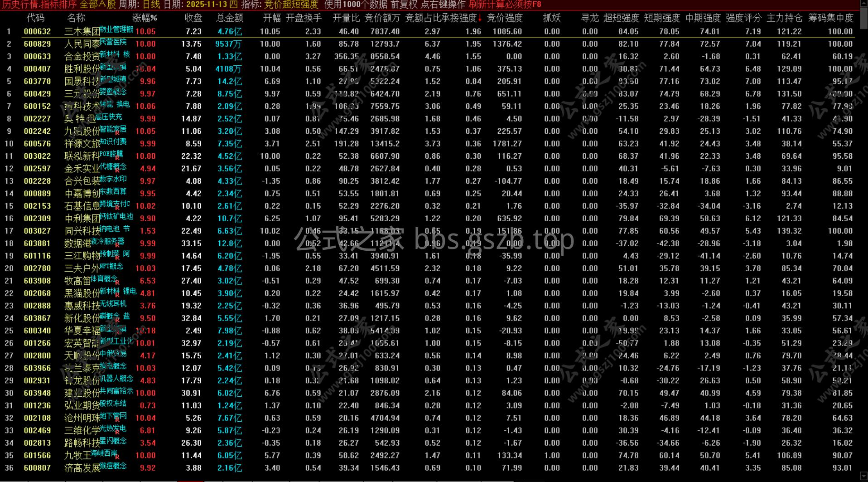
Task: Select stock code 000407
Action: click(x=37, y=69)
